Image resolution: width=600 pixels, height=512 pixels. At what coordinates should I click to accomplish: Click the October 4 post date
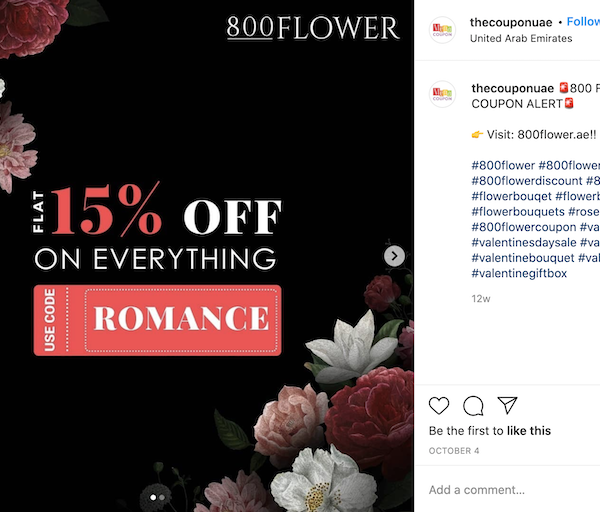[x=454, y=451]
